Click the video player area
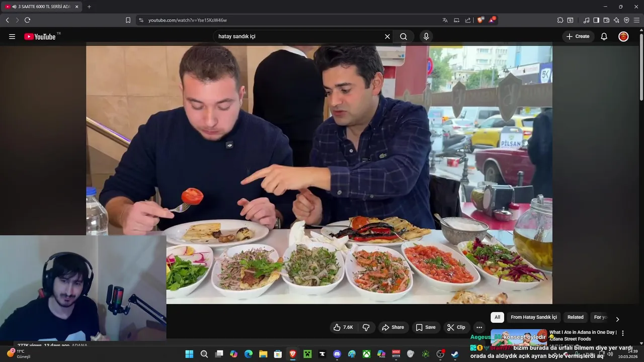The height and width of the screenshot is (362, 644). point(319,174)
